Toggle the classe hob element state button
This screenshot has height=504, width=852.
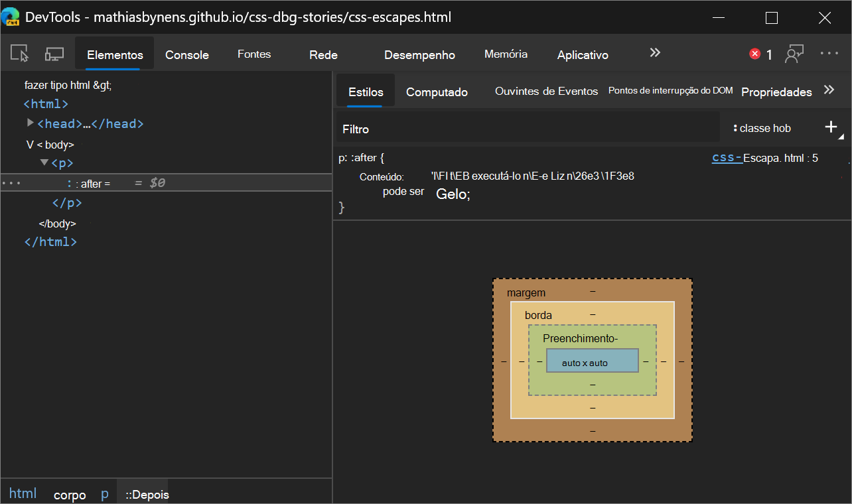point(762,128)
